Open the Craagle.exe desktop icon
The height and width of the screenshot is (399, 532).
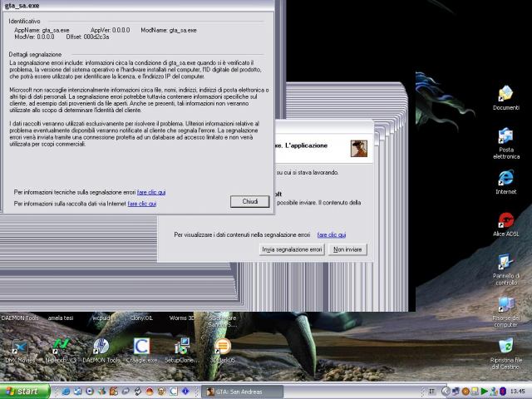(x=142, y=351)
